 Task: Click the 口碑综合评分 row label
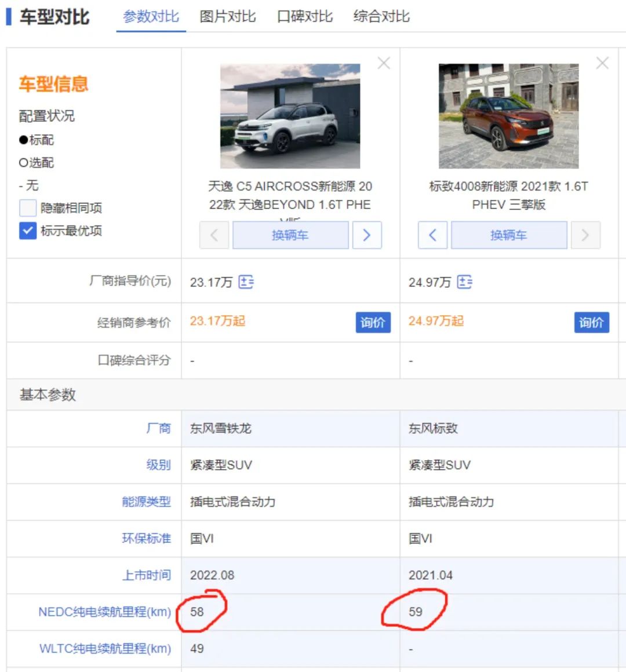[x=134, y=360]
